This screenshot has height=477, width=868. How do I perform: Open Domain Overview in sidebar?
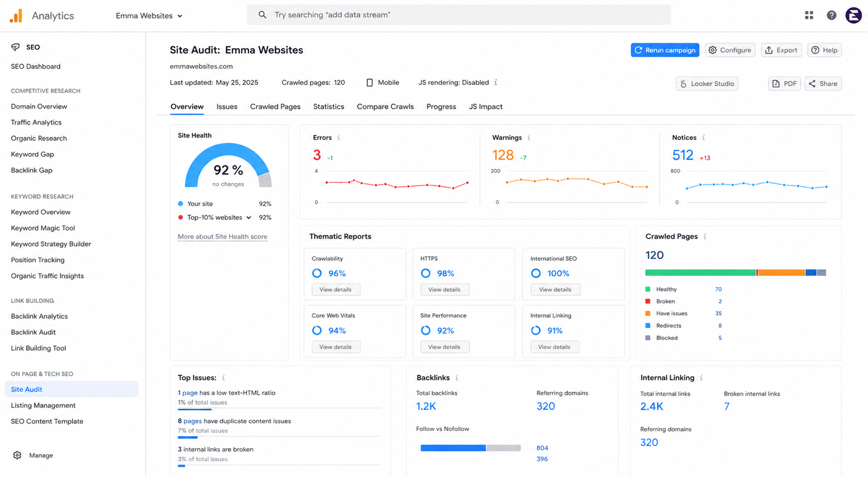tap(39, 107)
